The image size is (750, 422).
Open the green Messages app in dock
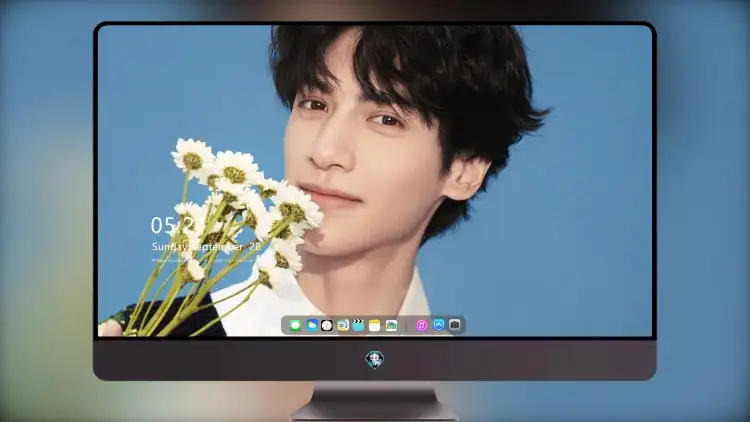[295, 326]
